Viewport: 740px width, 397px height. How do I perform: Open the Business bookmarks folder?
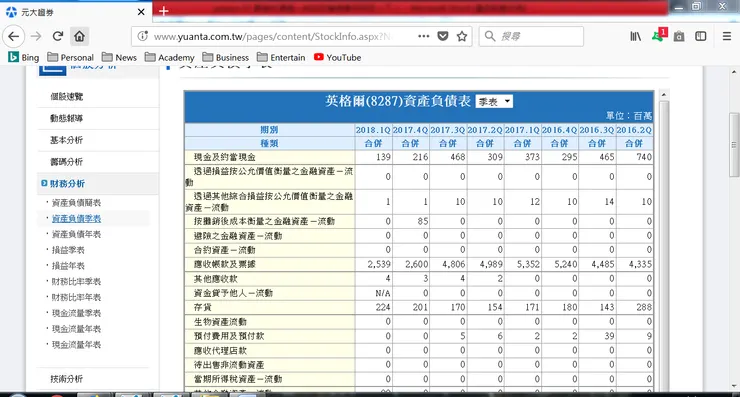226,58
